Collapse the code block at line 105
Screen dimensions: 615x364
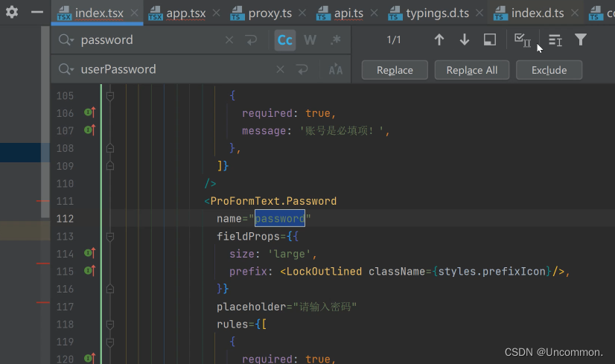click(110, 96)
